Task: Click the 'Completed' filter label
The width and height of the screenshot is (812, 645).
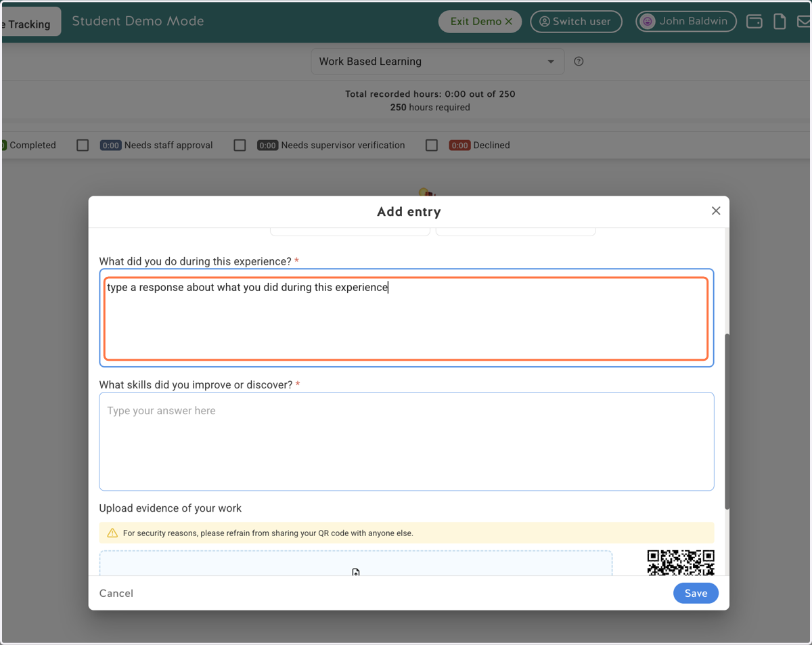Action: [x=32, y=146]
